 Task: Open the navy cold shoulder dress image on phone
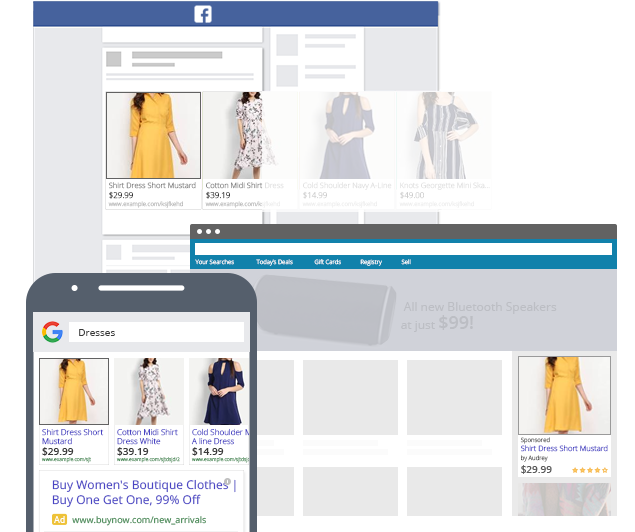coord(219,391)
